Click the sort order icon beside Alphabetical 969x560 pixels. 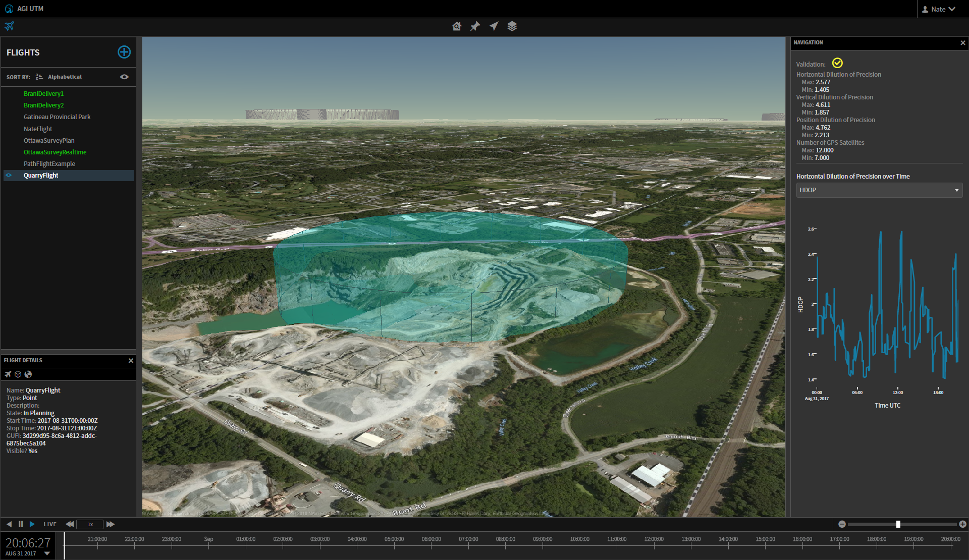point(39,77)
